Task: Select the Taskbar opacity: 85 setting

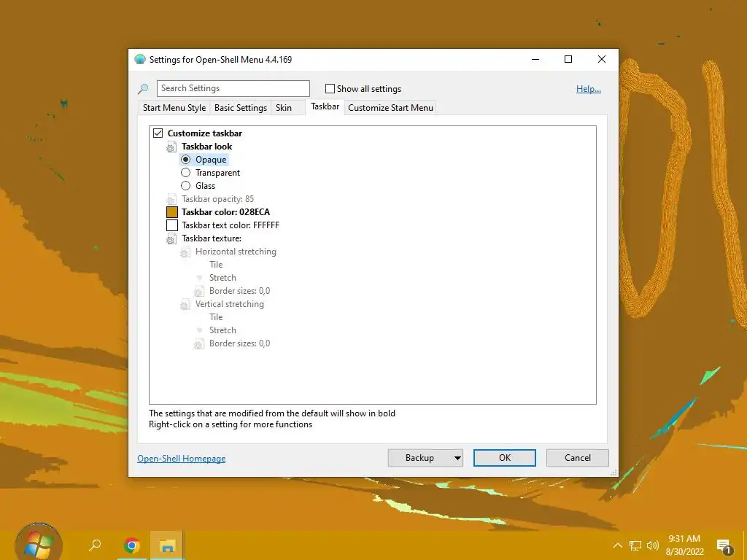Action: click(x=217, y=199)
